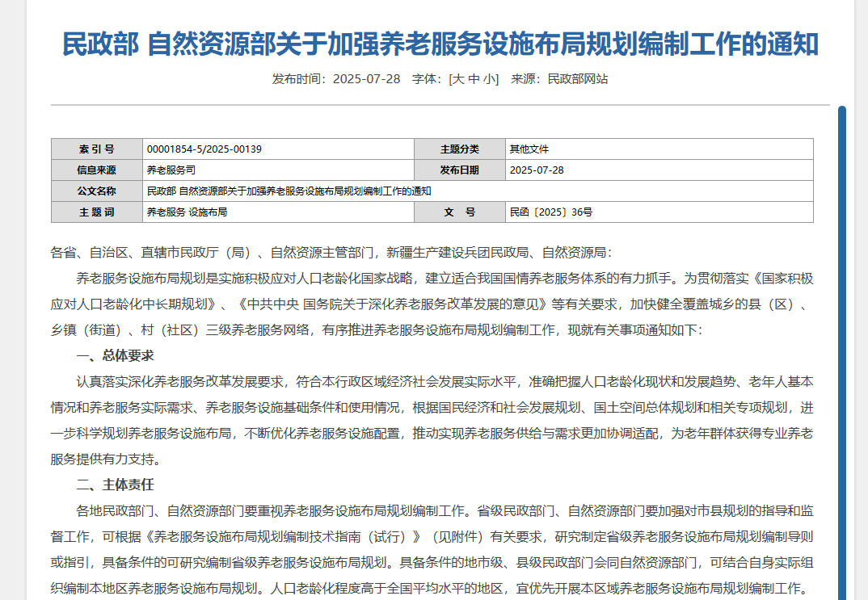Click the blue vertical scrollbar on right
Viewport: 868px width, 600px height.
(x=842, y=353)
